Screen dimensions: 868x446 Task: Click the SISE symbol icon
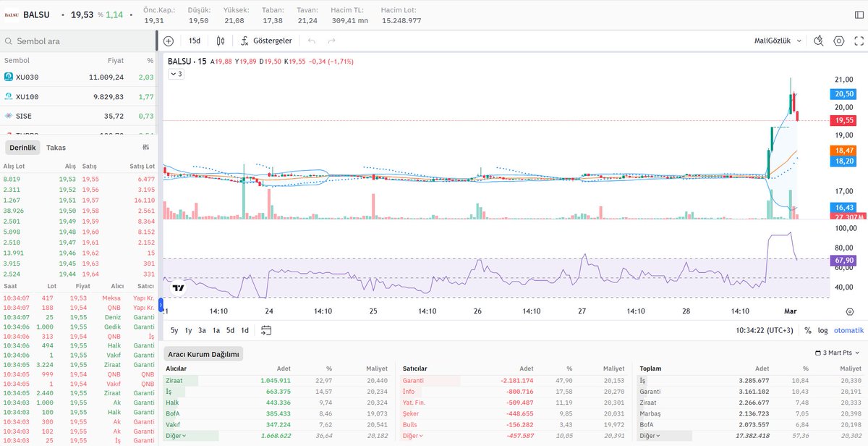9,116
